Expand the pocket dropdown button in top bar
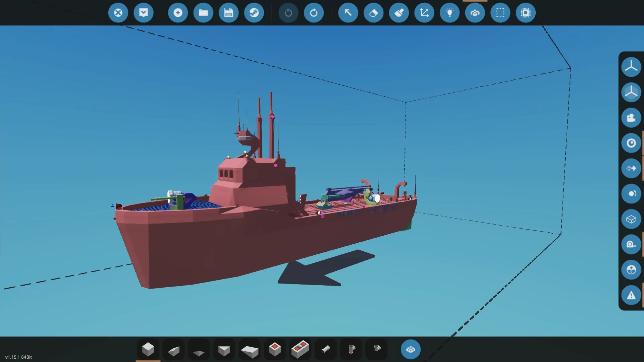This screenshot has height=362, width=644. click(x=144, y=13)
